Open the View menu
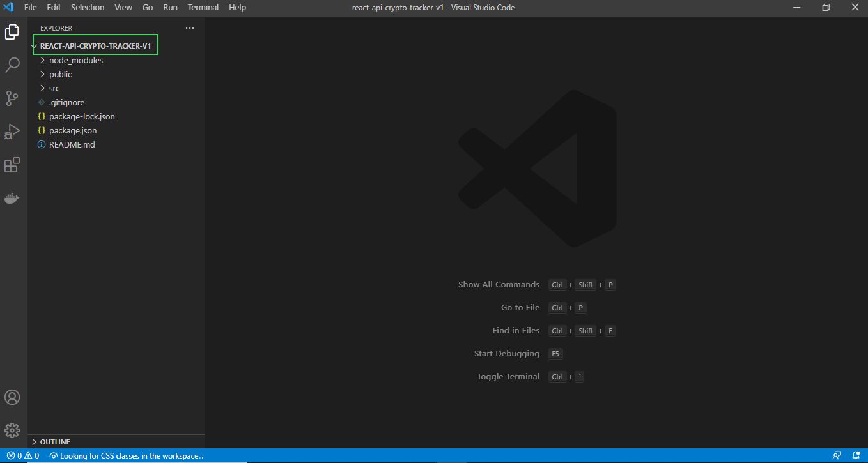Viewport: 868px width, 463px height. click(x=123, y=8)
